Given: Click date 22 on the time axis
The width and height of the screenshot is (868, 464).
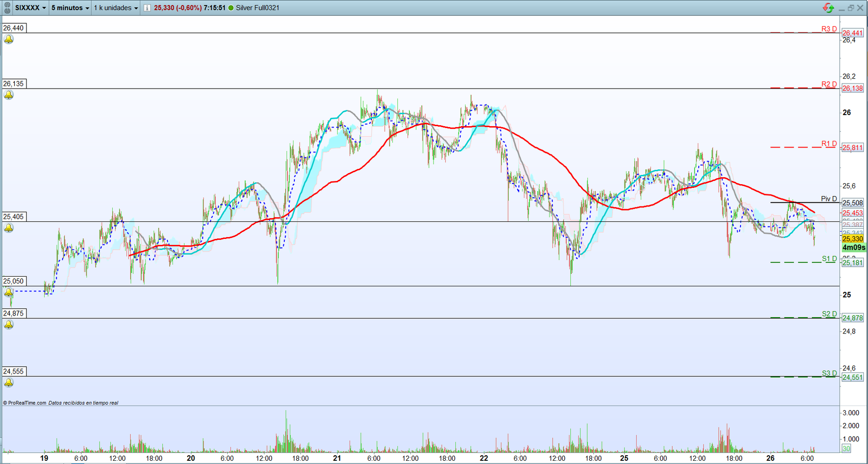Looking at the screenshot, I should pos(484,458).
